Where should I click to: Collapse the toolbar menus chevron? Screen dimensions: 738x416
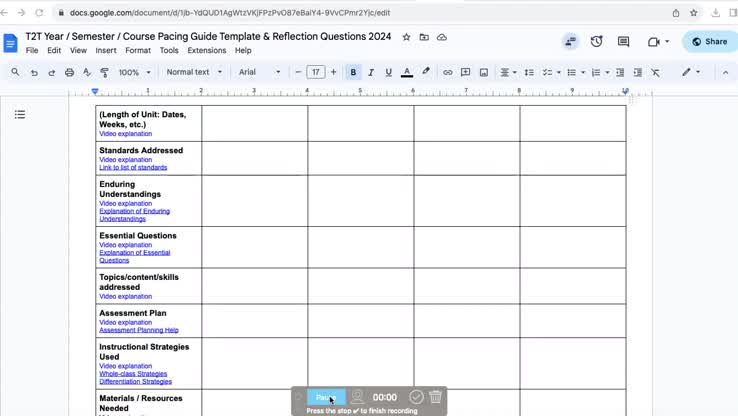coord(725,72)
